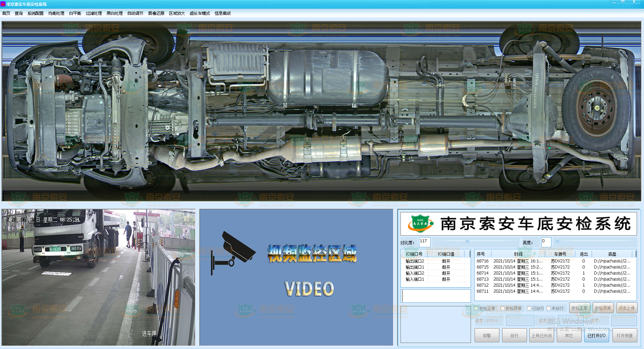The width and height of the screenshot is (644, 349).
Task: Click the 安检异常 button
Action: pos(603,308)
